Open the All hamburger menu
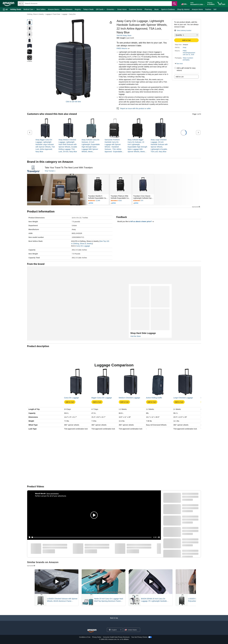The image size is (228, 644). pyautogui.click(x=5, y=9)
